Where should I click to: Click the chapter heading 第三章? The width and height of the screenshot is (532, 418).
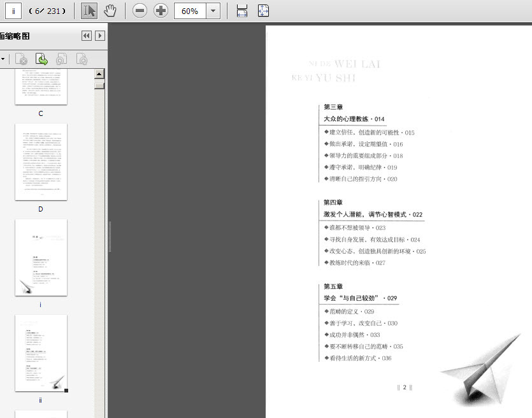[x=333, y=107]
